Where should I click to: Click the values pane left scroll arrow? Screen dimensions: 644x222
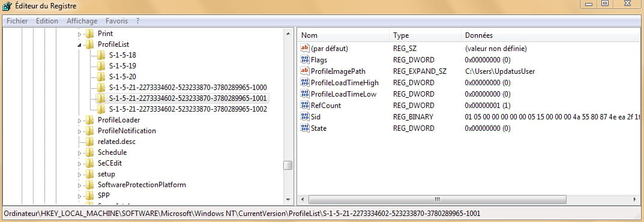click(302, 199)
